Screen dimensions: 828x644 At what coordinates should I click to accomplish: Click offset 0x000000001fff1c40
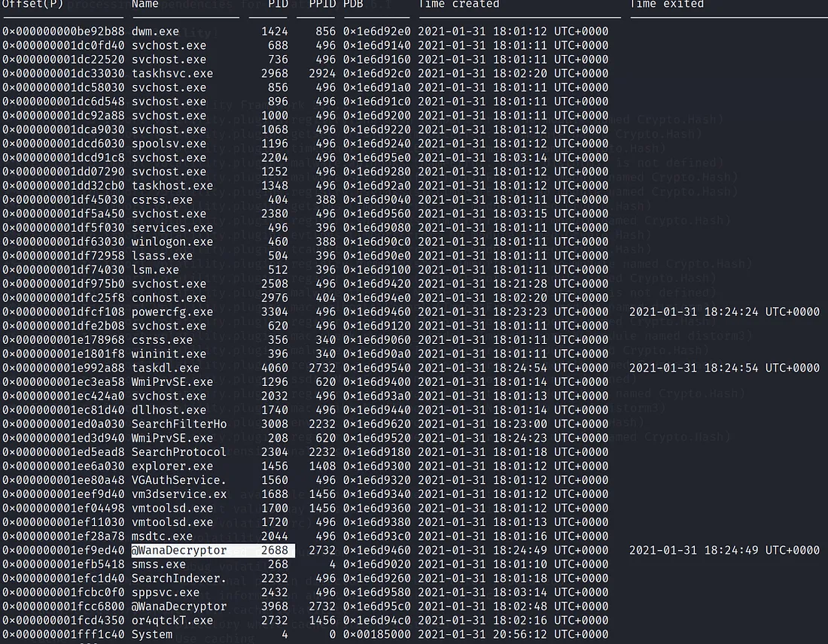pos(63,634)
